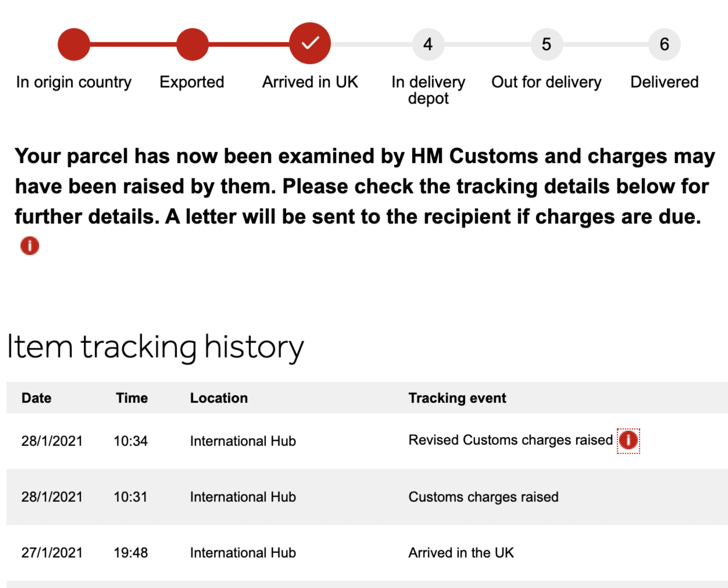The image size is (728, 588).
Task: Click the In delivery depot label
Action: (x=428, y=90)
